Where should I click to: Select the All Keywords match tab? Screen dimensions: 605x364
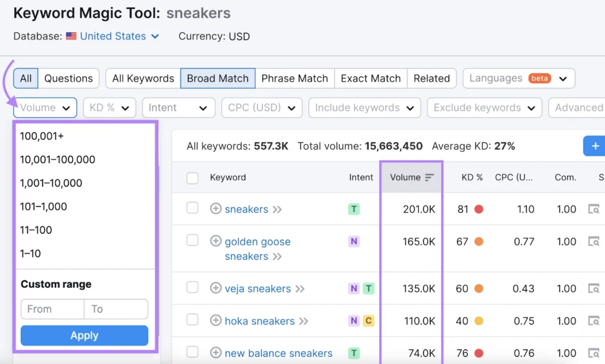coord(143,79)
